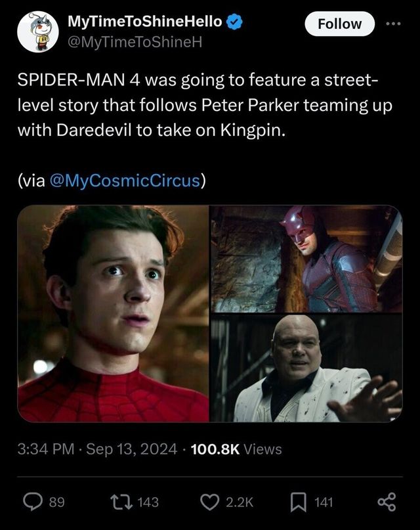This screenshot has height=530, width=420.
Task: Follow the MyTimeToShineHello account
Action: point(340,24)
